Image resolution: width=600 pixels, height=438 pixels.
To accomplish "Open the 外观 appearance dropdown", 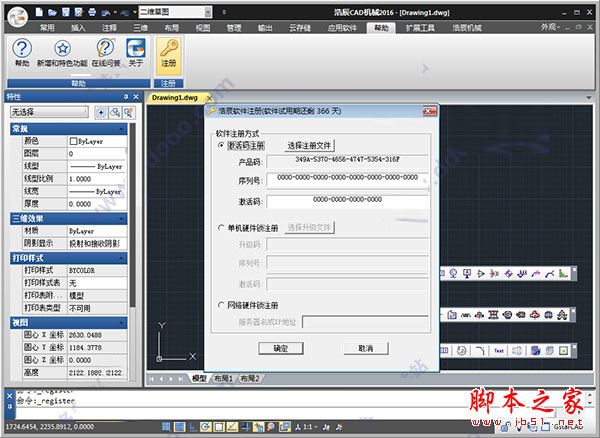I will pyautogui.click(x=550, y=27).
